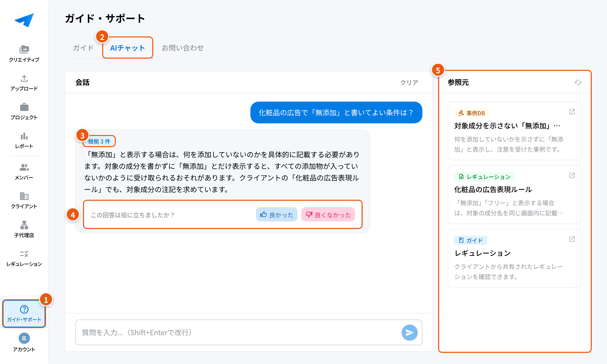Click the クライアントから共有された description text
The width and height of the screenshot is (607, 364).
(508, 272)
